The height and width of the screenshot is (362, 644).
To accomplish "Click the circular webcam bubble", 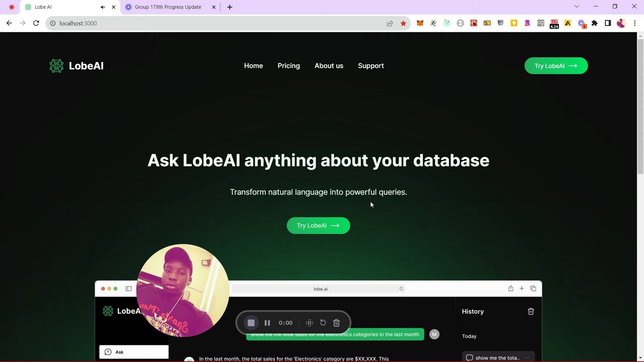I will click(183, 291).
